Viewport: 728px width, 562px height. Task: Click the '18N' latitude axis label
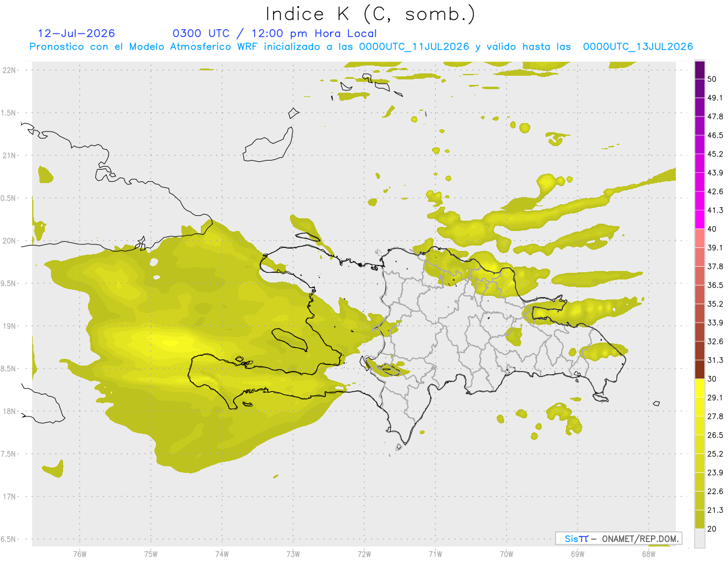(x=10, y=411)
